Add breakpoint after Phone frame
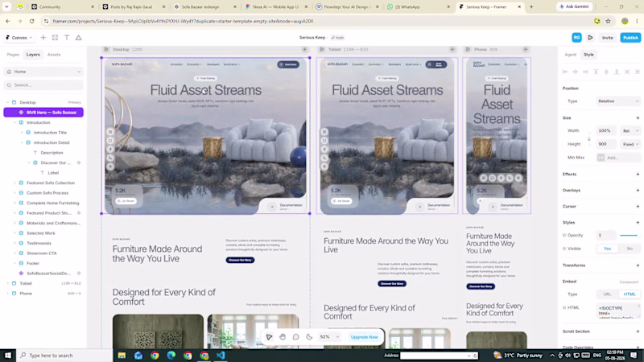This screenshot has width=644, height=362. point(526,49)
